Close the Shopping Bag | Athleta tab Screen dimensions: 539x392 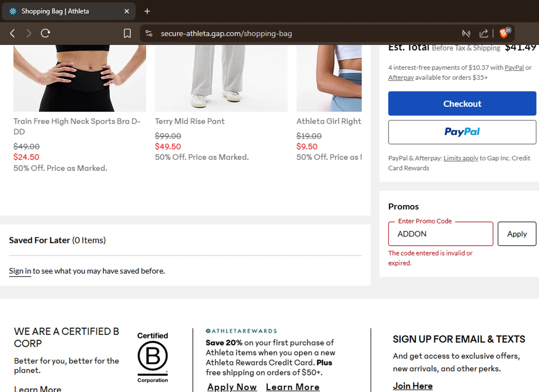126,11
